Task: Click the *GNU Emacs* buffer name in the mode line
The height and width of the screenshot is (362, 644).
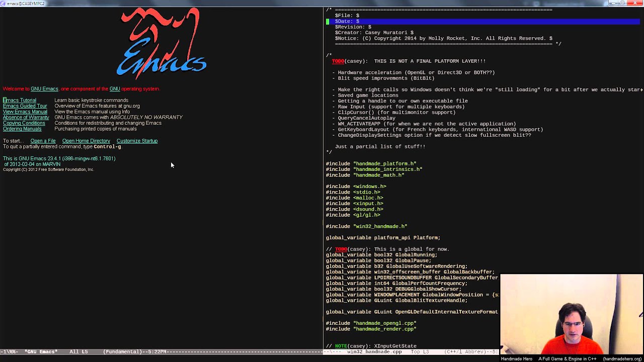Action: (41, 351)
